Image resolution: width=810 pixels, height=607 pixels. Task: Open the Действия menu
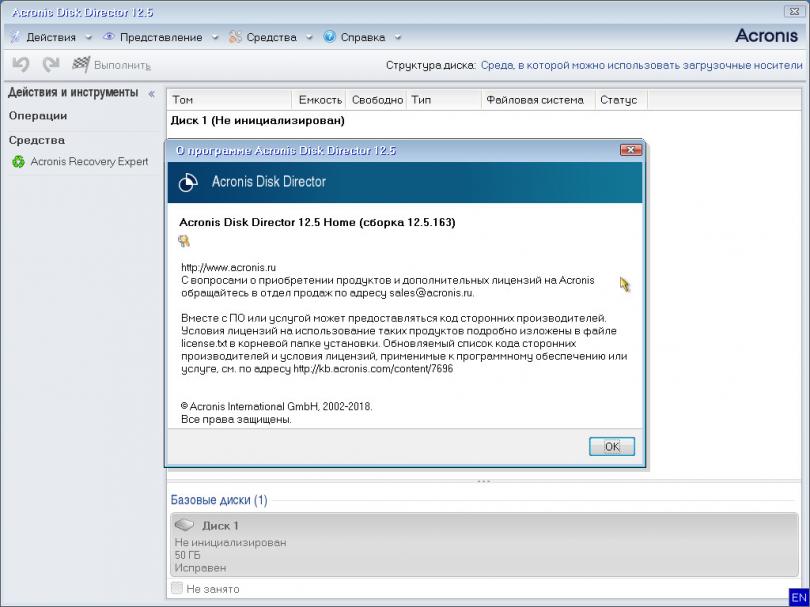pyautogui.click(x=50, y=37)
